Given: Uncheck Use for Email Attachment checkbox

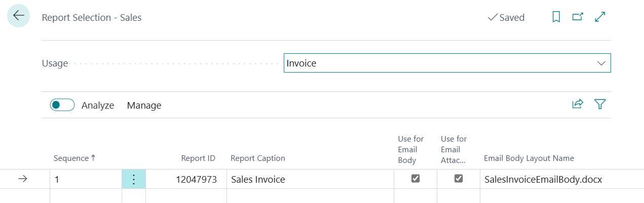Looking at the screenshot, I should point(459,179).
